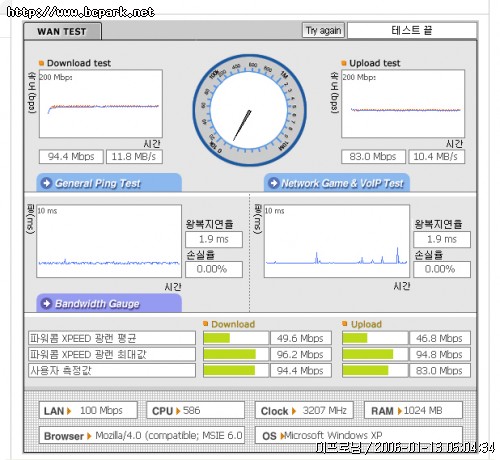Select the 46.8 Mbps upload value
The width and height of the screenshot is (500, 460).
pos(440,338)
